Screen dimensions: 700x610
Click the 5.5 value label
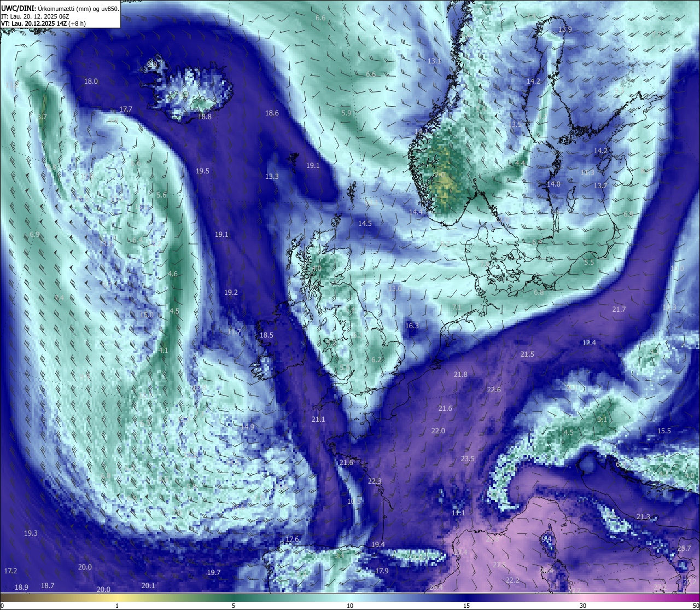(589, 263)
